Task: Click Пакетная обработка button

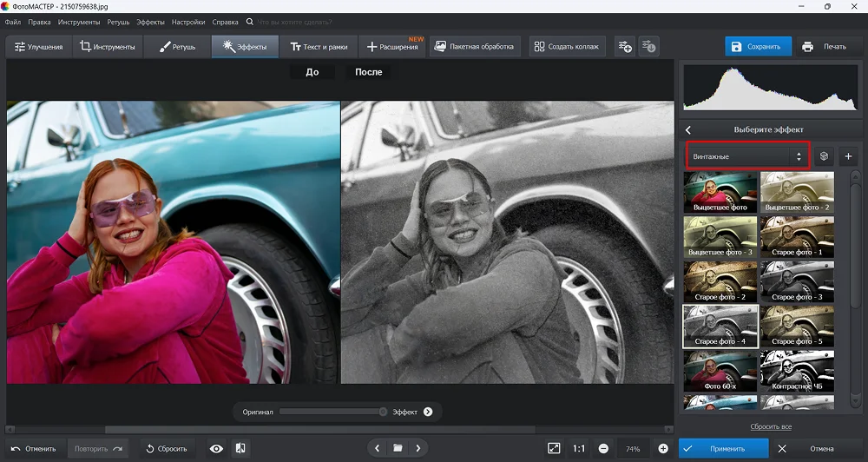Action: (475, 47)
